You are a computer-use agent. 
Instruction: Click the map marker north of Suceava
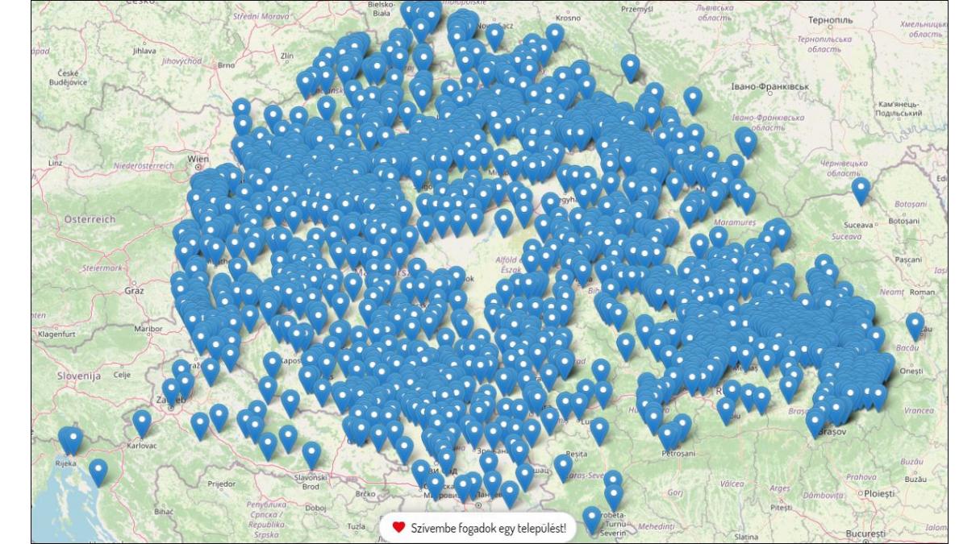tap(861, 189)
